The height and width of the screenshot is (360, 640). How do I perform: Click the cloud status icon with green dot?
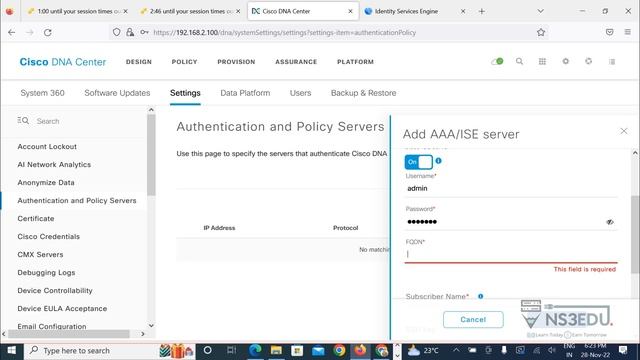pyautogui.click(x=497, y=61)
